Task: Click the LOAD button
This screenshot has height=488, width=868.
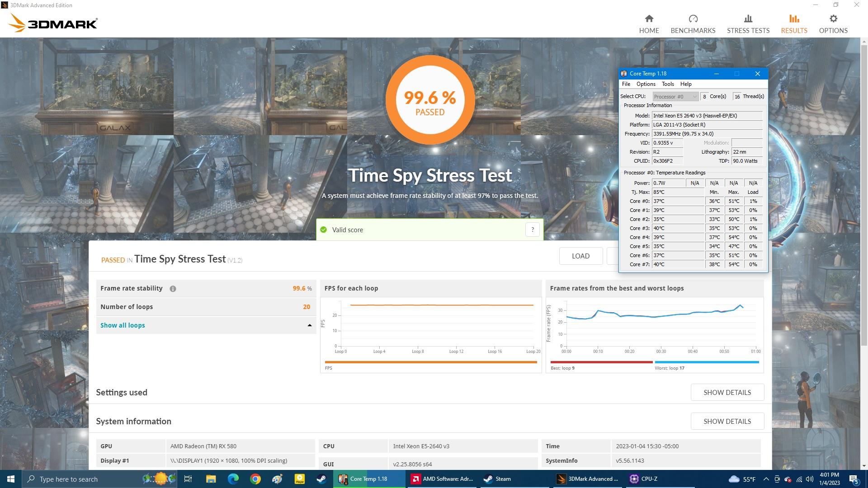Action: (x=580, y=256)
